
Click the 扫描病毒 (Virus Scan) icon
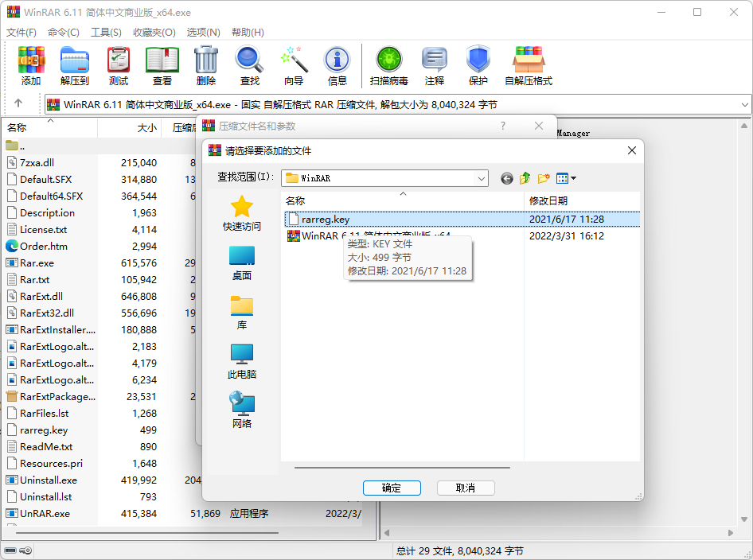point(388,65)
